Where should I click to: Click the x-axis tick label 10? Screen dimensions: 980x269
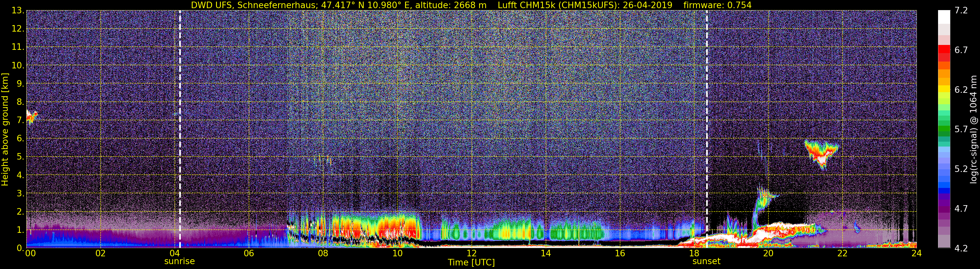tap(397, 253)
